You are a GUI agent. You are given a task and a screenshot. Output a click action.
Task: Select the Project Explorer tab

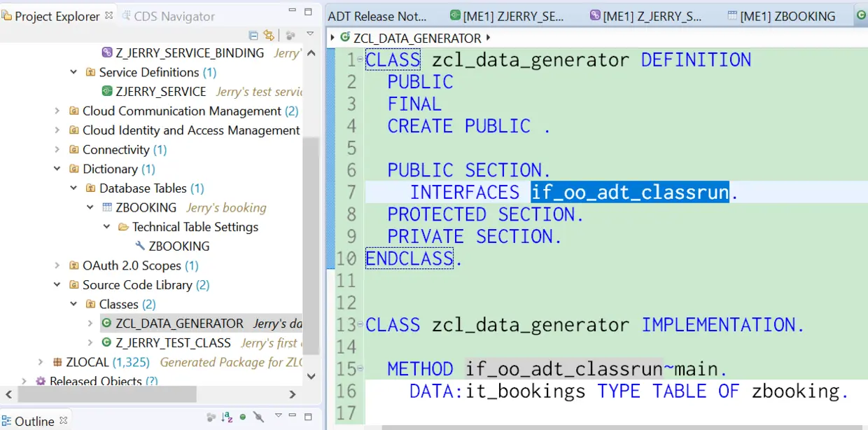coord(51,15)
